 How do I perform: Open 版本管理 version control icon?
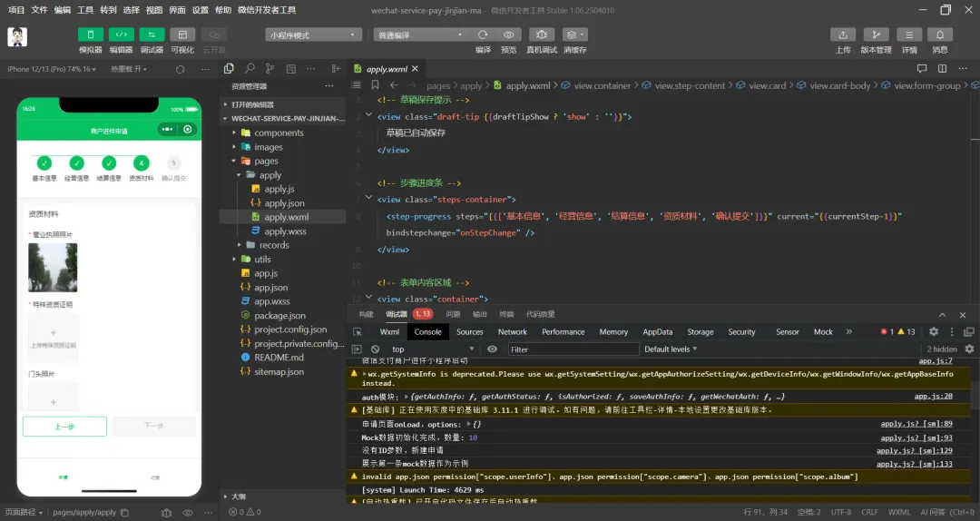pos(876,34)
